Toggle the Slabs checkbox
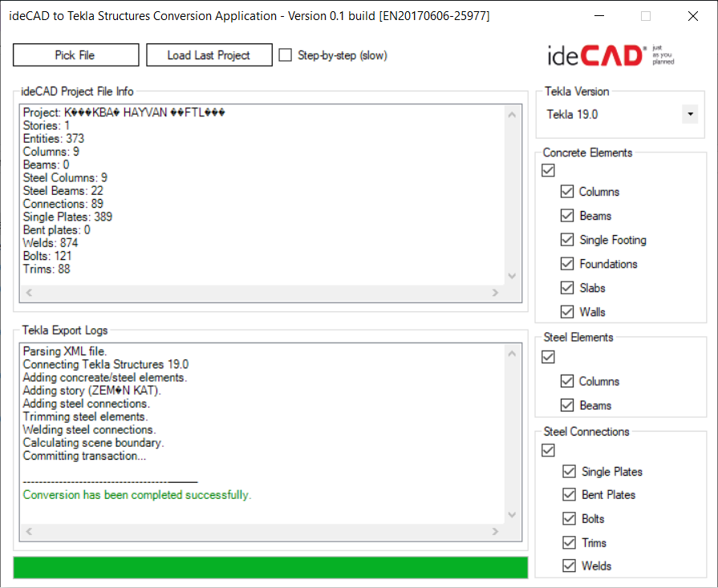Screen dimensions: 718x588 pos(567,288)
